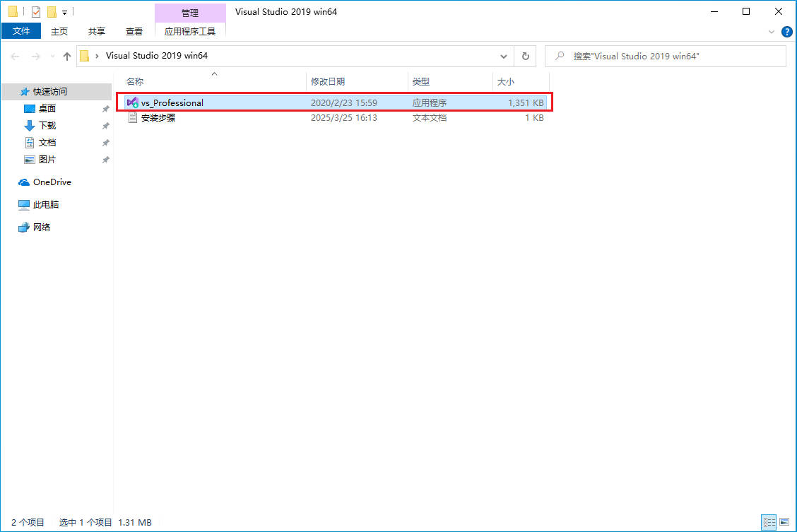
Task: Click the 文本文档 type cell
Action: pos(430,118)
